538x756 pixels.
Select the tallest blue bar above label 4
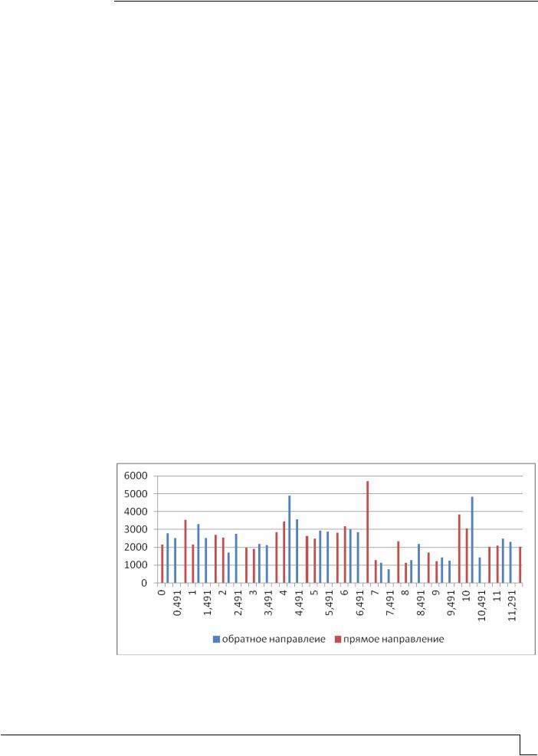(290, 539)
